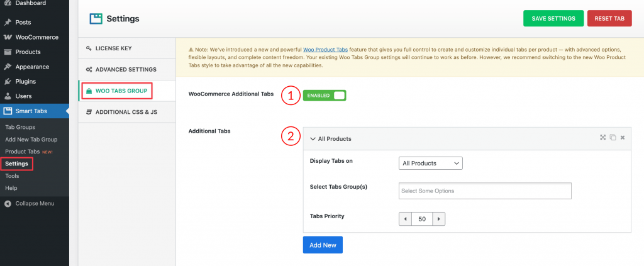Remove the All Products item with the x icon
644x266 pixels.
(623, 138)
